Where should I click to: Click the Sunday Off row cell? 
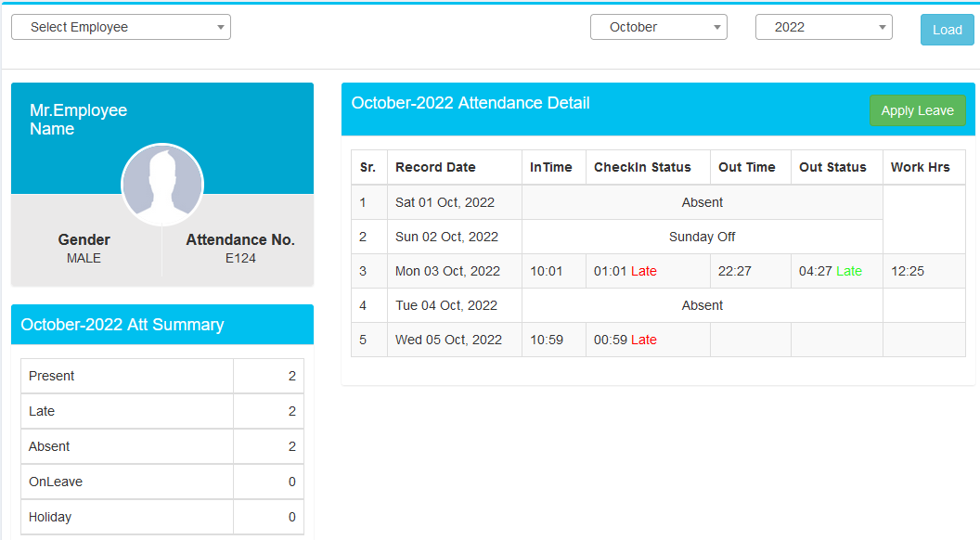point(702,237)
